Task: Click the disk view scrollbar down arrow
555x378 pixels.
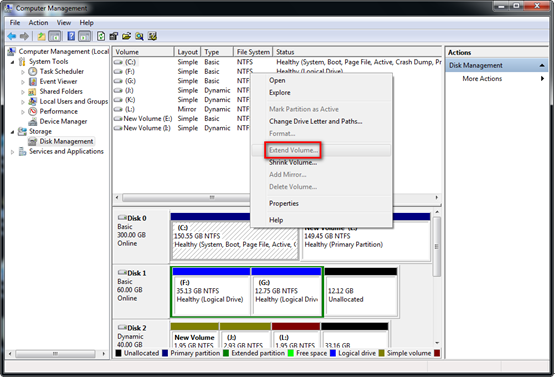Action: tap(437, 343)
